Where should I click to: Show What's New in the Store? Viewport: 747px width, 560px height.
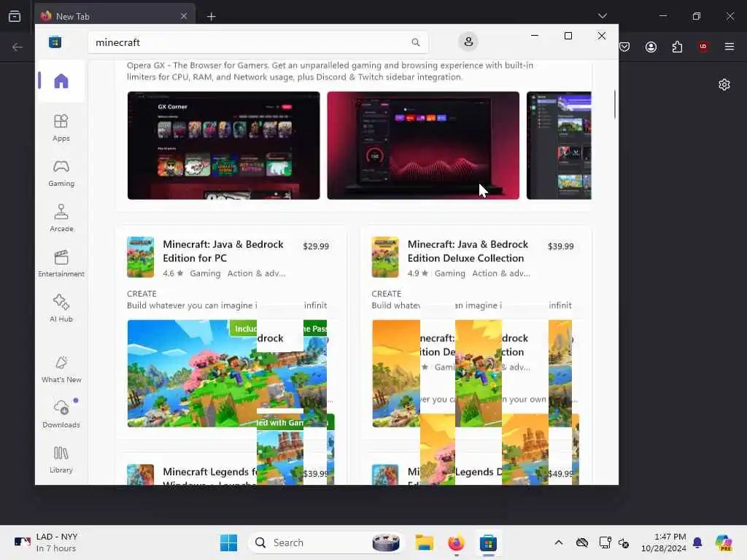coord(61,369)
